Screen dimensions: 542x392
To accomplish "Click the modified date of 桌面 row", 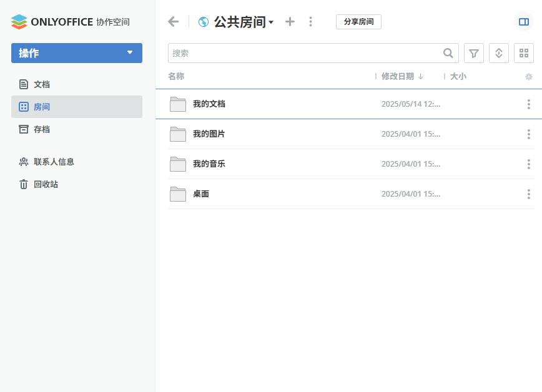I will [x=411, y=194].
